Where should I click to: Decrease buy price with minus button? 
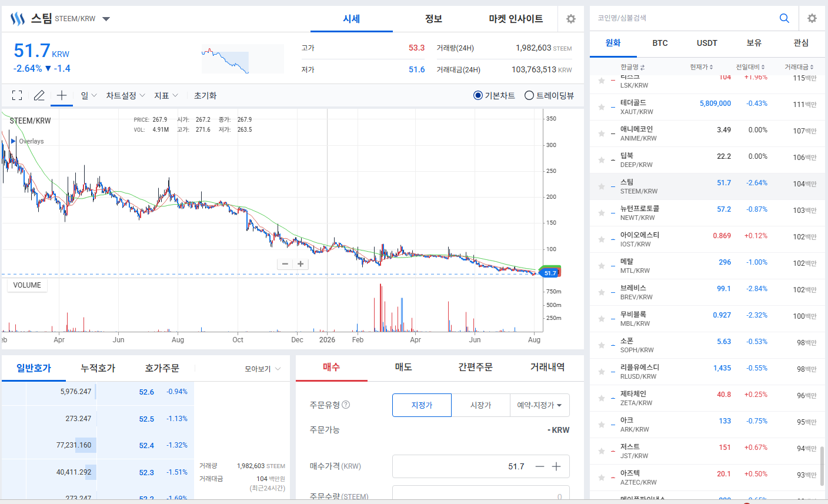click(x=540, y=466)
